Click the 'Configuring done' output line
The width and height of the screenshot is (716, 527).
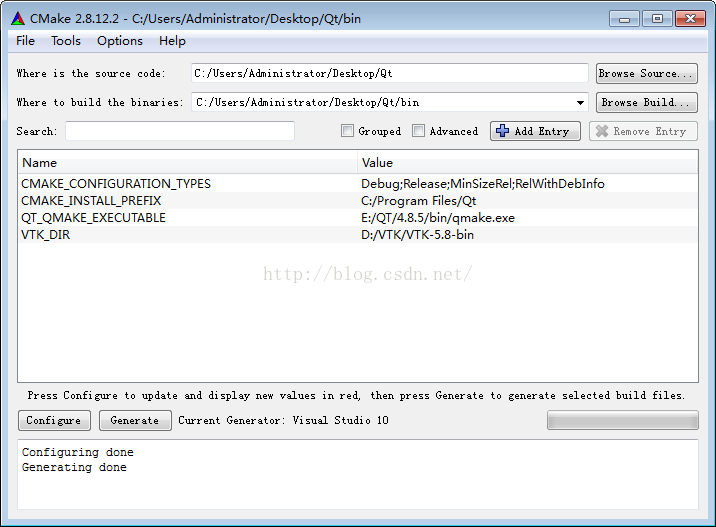78,452
